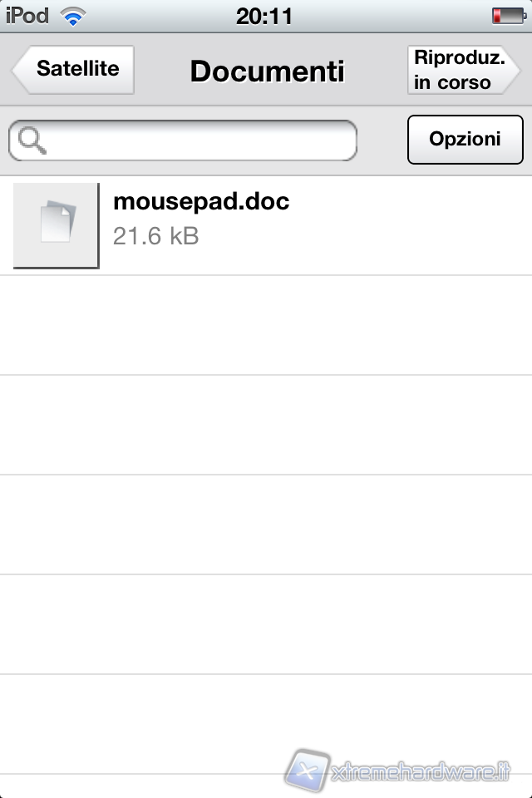
Task: Open the mousepad.doc file name
Action: 201,201
